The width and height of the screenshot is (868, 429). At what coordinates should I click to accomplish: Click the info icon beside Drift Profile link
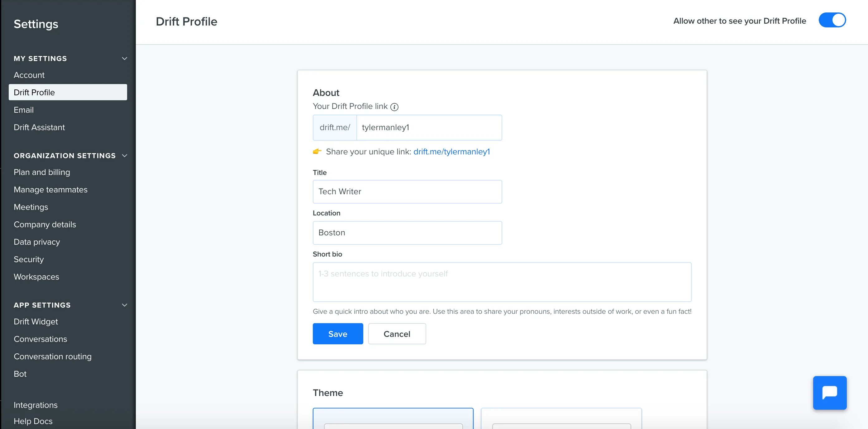click(394, 107)
